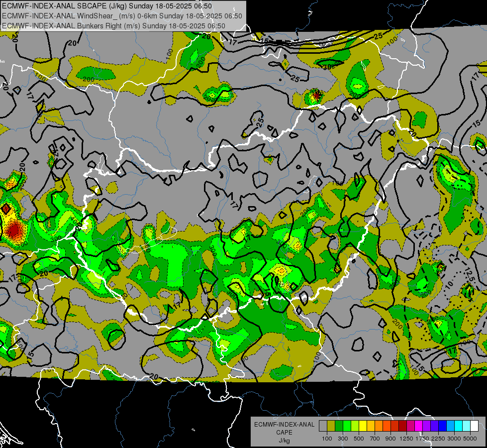The image size is (487, 448).
Task: Click the light blue legend swatch before 3000
Action: [451, 426]
